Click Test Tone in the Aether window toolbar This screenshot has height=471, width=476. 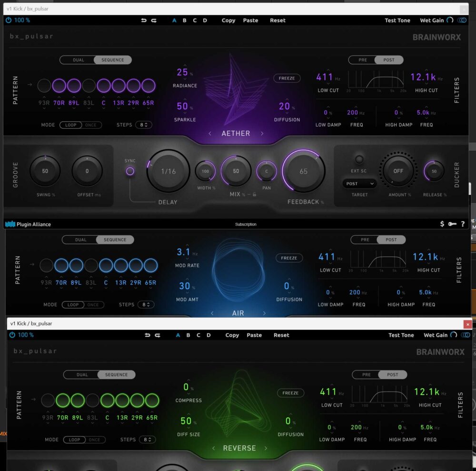[x=397, y=20]
